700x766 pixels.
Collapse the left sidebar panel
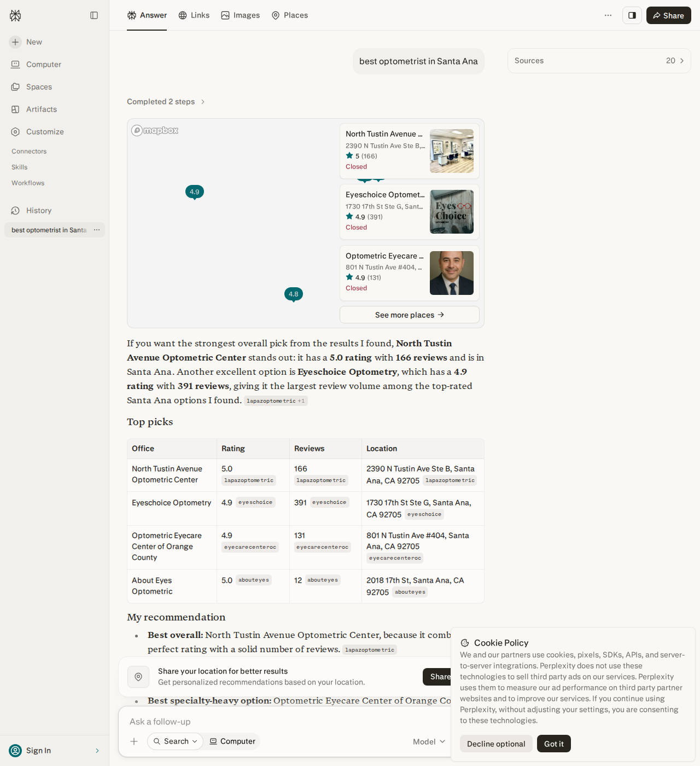[94, 15]
